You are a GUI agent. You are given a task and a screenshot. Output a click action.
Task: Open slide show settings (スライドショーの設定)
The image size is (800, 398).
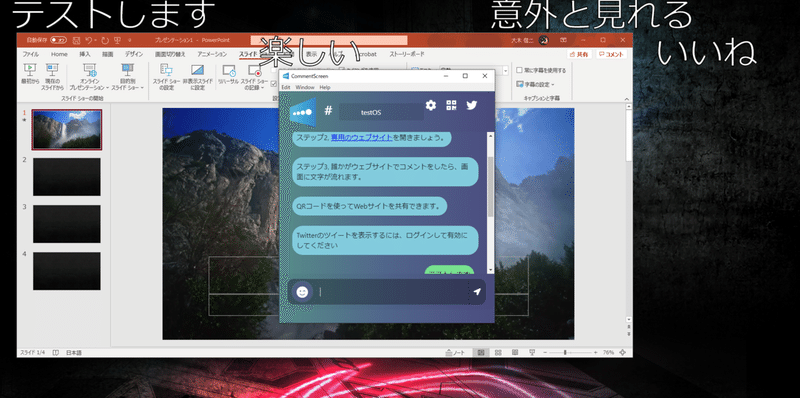(x=166, y=76)
